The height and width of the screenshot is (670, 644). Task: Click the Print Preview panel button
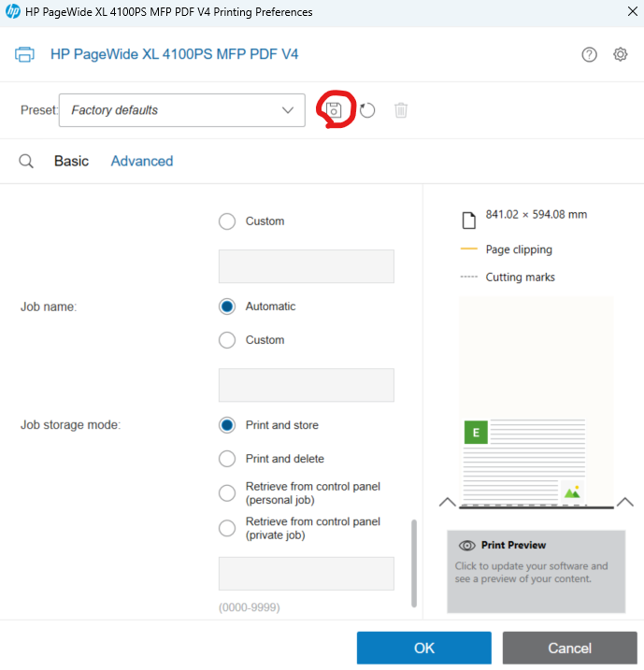click(536, 571)
